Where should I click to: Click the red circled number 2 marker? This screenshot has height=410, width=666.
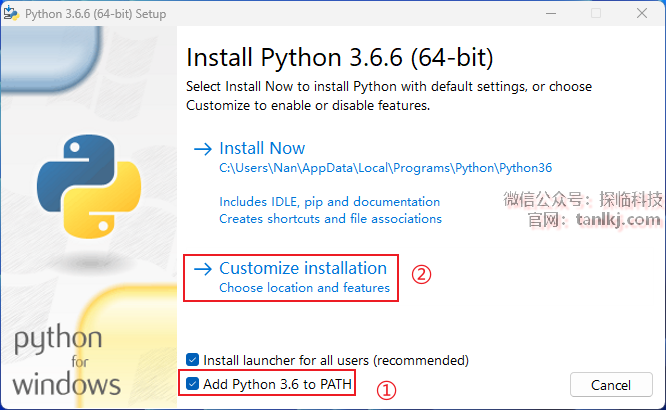pos(422,273)
